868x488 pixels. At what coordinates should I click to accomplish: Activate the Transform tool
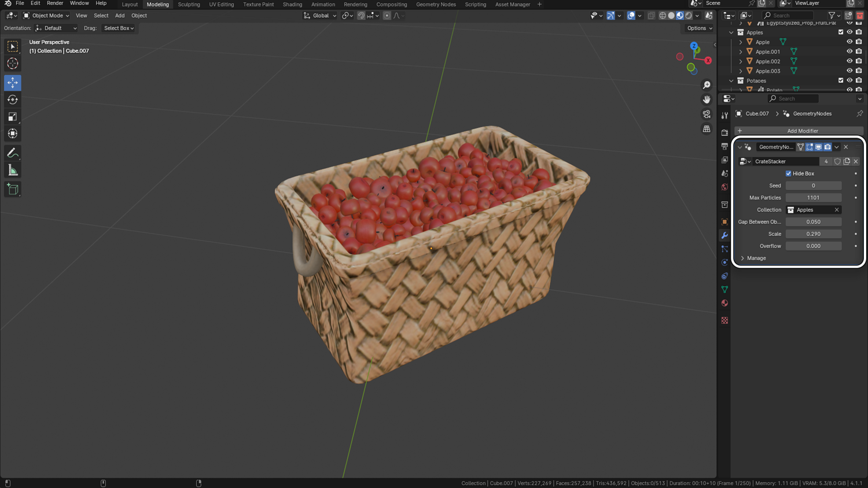pos(13,134)
